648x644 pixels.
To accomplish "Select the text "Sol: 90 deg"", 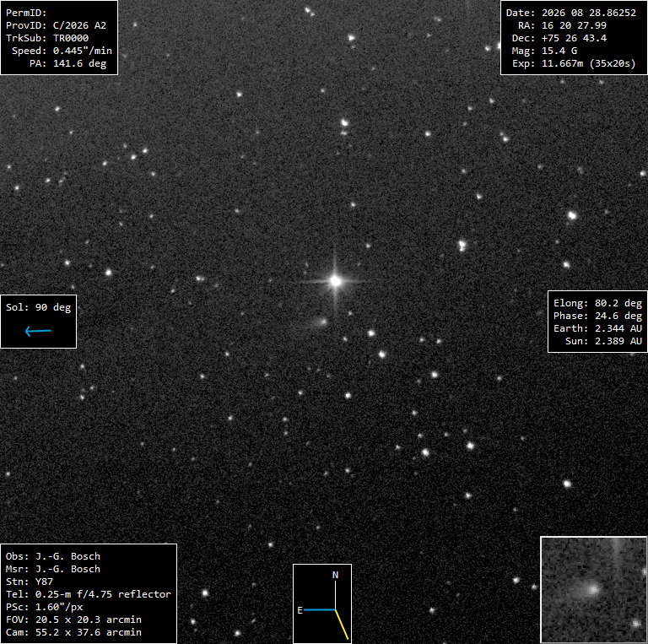I will click(x=39, y=307).
